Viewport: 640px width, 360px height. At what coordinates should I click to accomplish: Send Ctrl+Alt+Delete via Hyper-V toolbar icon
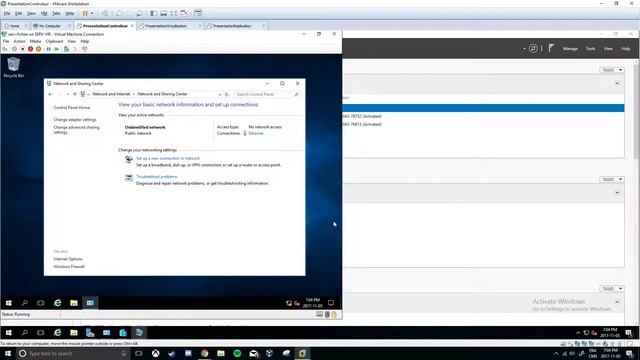tap(5, 49)
